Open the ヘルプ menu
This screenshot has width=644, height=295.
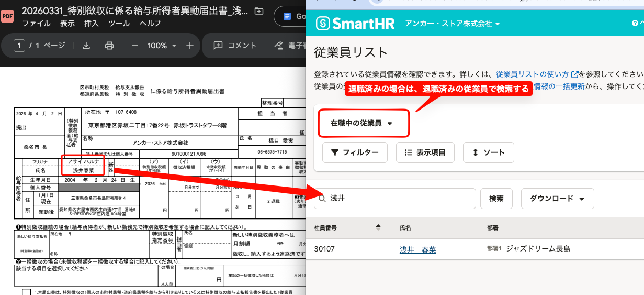tap(150, 24)
